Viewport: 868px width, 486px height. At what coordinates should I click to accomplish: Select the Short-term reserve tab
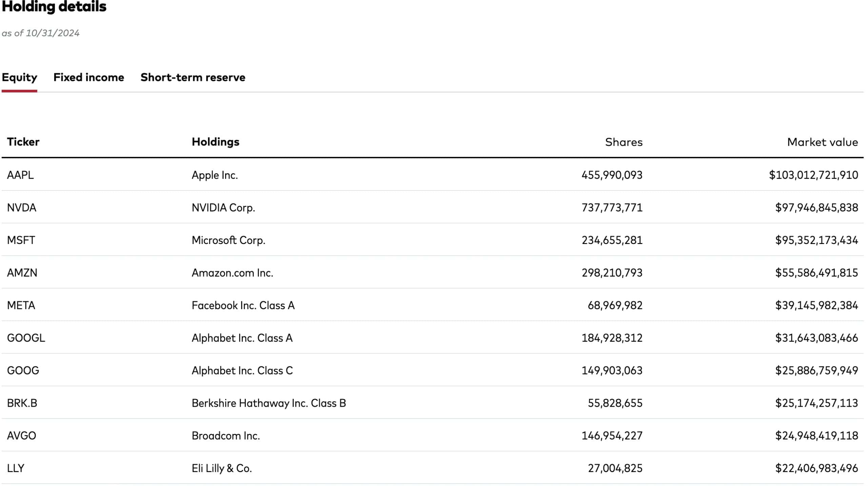193,77
